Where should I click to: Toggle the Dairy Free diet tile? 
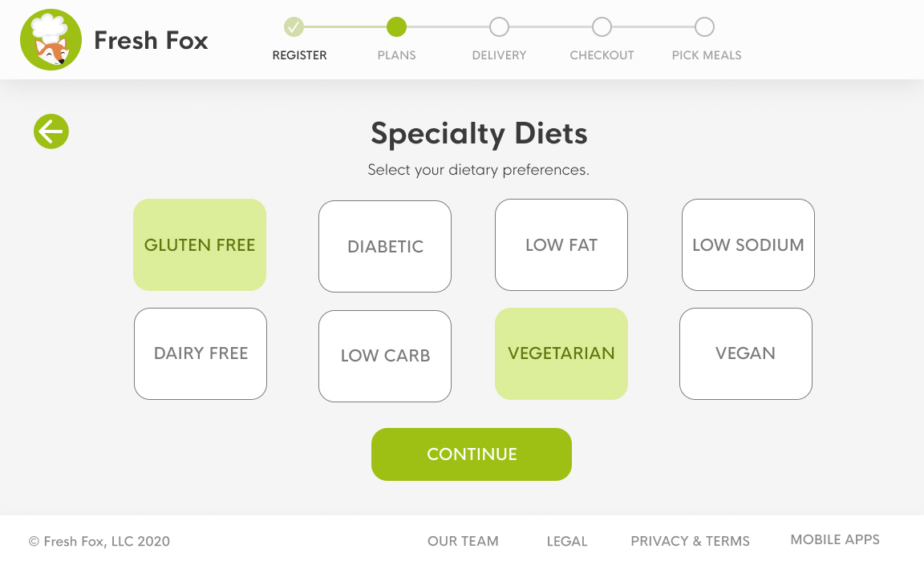pyautogui.click(x=201, y=353)
